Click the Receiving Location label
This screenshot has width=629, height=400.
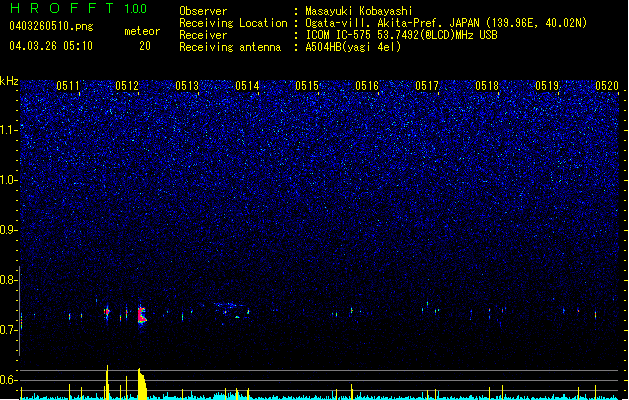[233, 23]
